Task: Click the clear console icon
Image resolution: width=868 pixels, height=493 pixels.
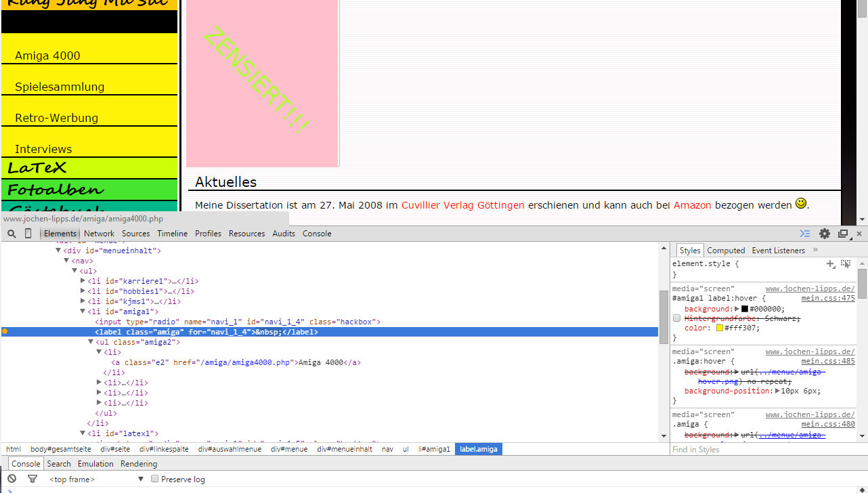Action: [x=12, y=479]
